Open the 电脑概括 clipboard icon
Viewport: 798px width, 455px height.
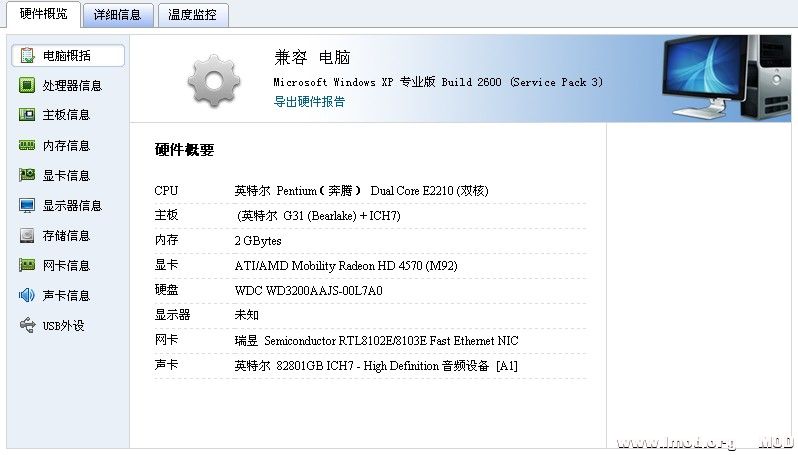(x=27, y=55)
